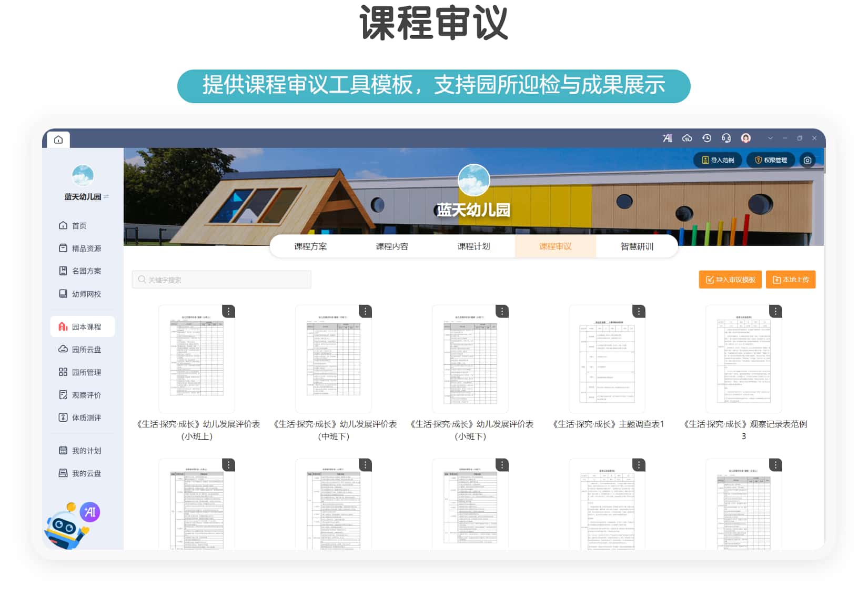Click the 导入审议模板 button
This screenshot has width=868, height=596.
point(730,280)
